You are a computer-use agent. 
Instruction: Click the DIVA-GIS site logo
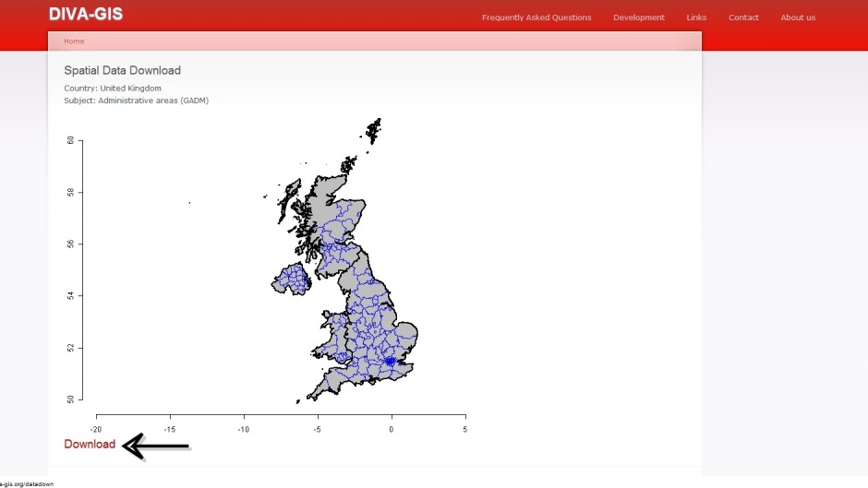(86, 14)
